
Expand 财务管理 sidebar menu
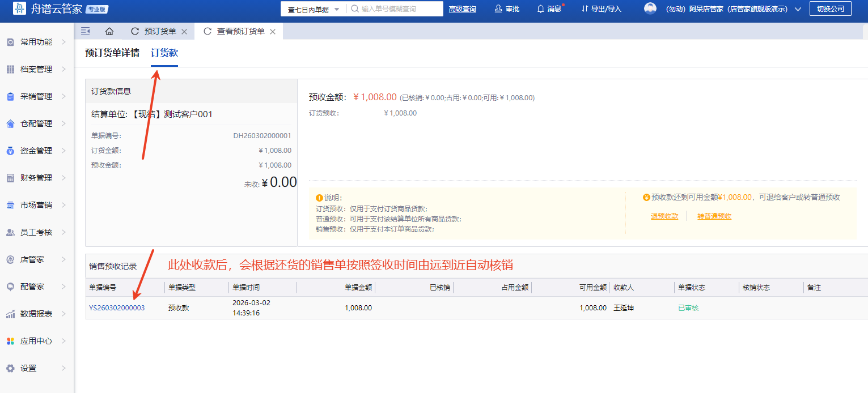36,178
